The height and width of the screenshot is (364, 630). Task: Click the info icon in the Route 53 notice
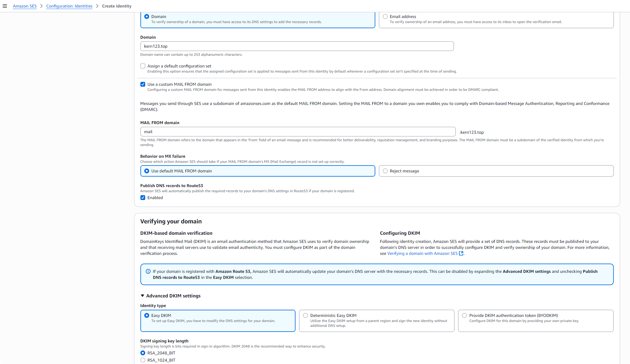coord(148,271)
